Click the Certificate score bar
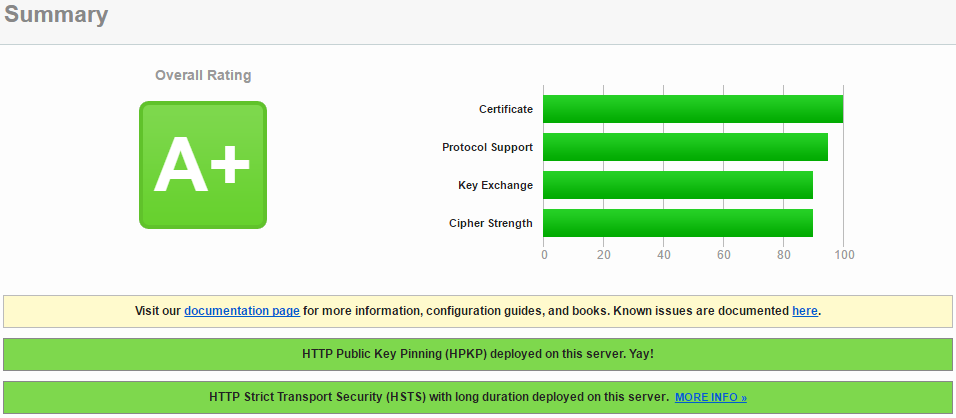956x418 pixels. pyautogui.click(x=692, y=109)
